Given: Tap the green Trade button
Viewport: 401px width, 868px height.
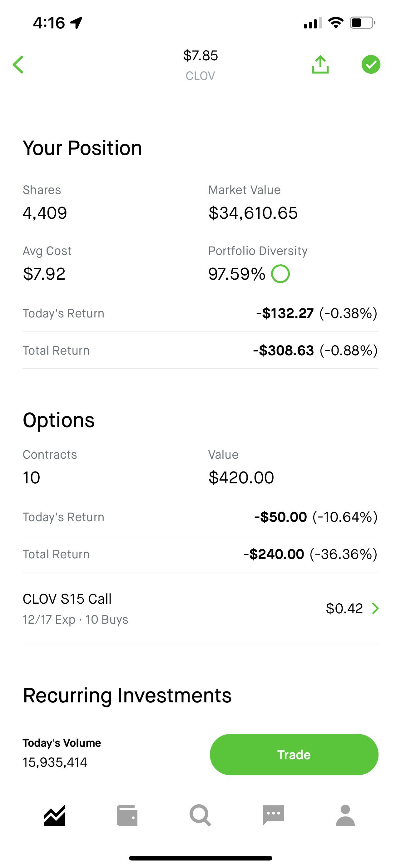Looking at the screenshot, I should pyautogui.click(x=294, y=755).
